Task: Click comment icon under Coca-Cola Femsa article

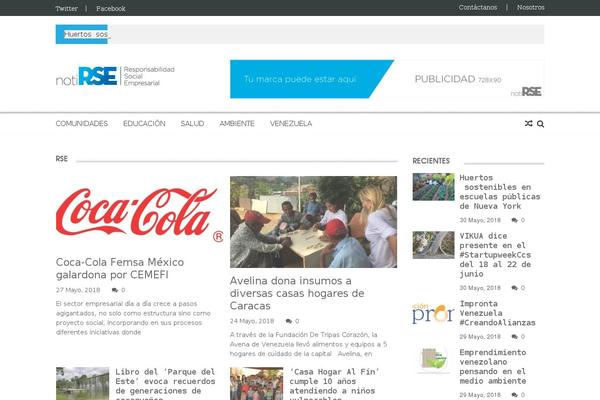Action: [x=114, y=290]
